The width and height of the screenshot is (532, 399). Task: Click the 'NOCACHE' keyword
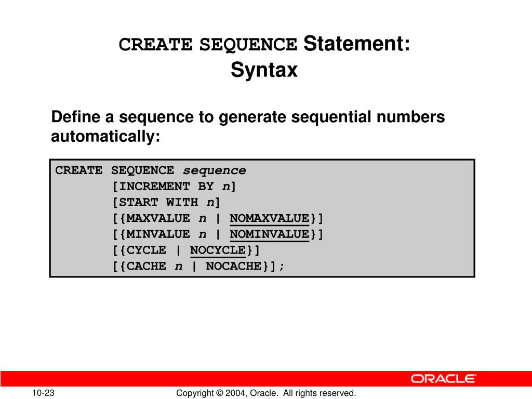pyautogui.click(x=234, y=266)
